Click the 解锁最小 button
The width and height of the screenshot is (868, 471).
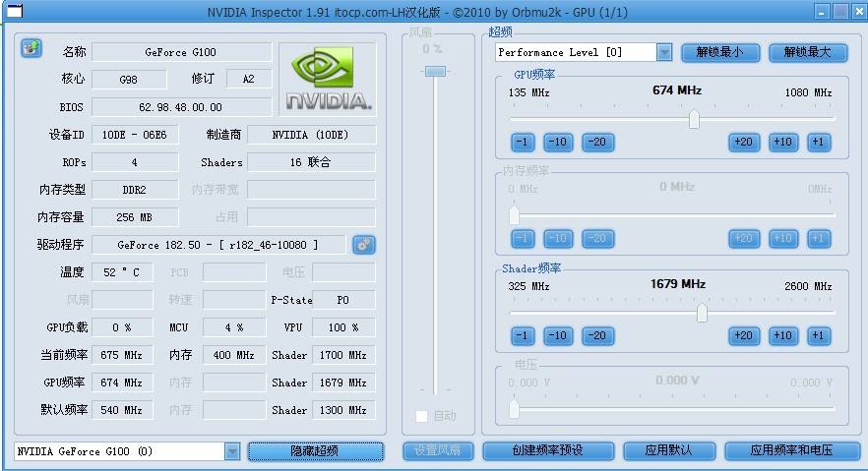coord(719,52)
